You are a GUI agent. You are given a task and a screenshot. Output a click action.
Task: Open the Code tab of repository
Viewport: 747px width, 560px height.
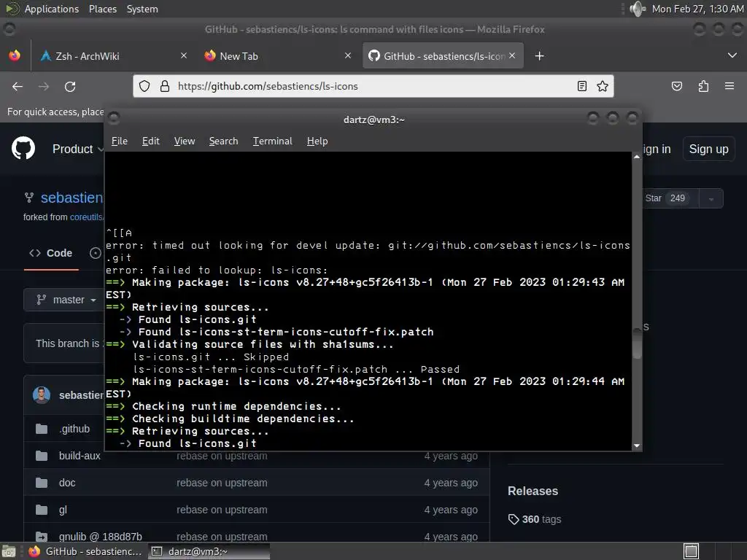click(51, 253)
